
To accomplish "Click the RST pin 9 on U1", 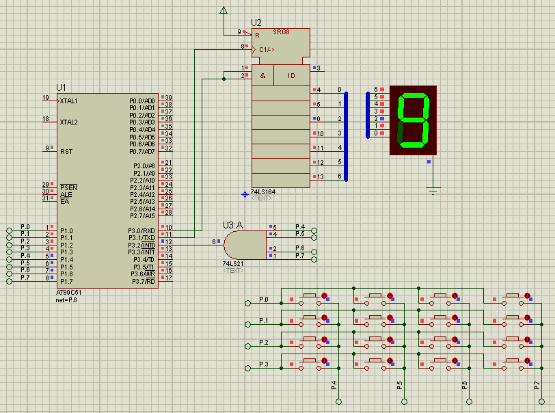I will point(50,150).
